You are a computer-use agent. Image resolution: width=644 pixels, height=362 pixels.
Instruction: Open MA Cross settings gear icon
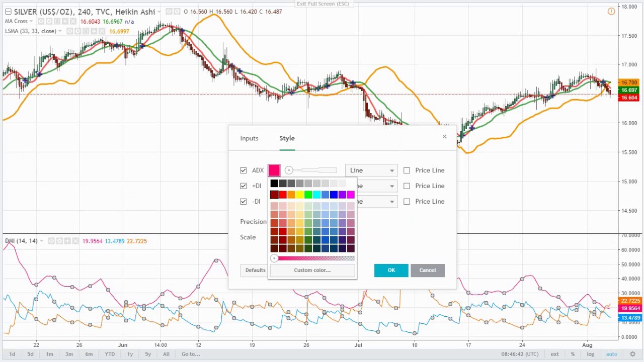[49, 21]
